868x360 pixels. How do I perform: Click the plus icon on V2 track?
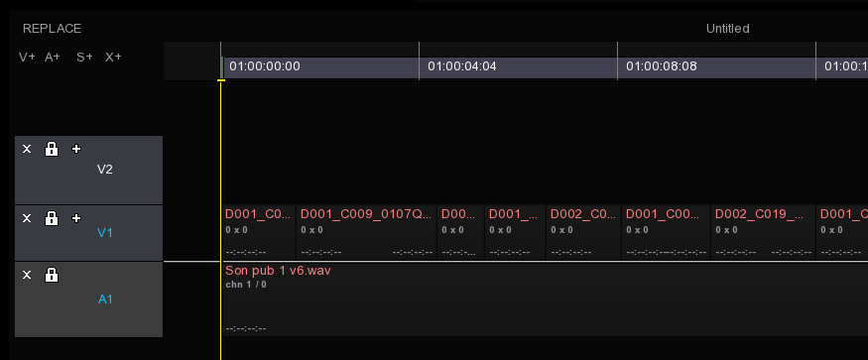pos(76,149)
